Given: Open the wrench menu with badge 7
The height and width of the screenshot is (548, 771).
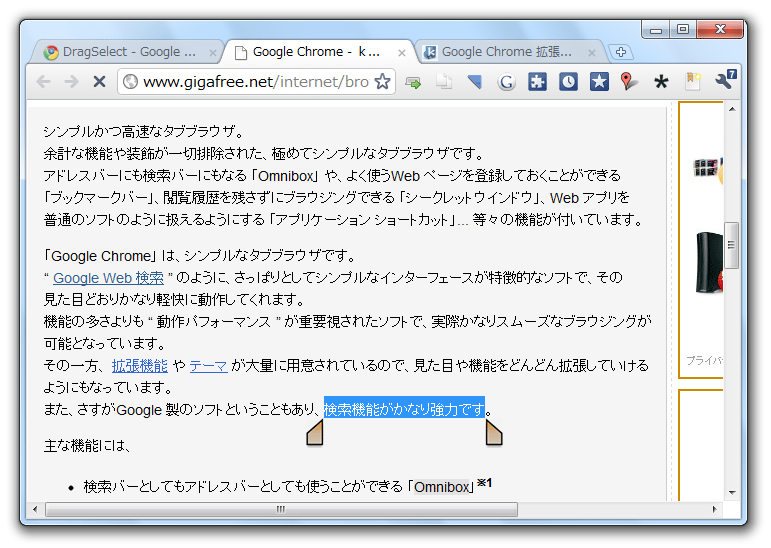Looking at the screenshot, I should click(725, 80).
